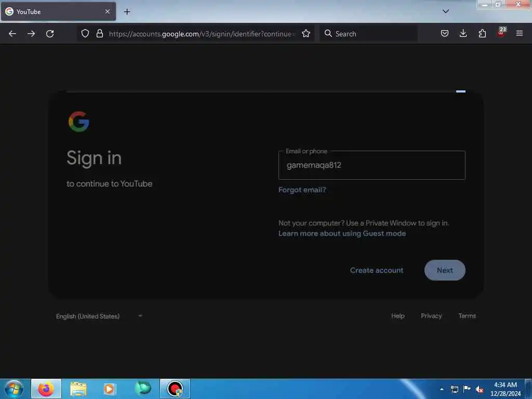Learn more about using Guest mode

[342, 233]
